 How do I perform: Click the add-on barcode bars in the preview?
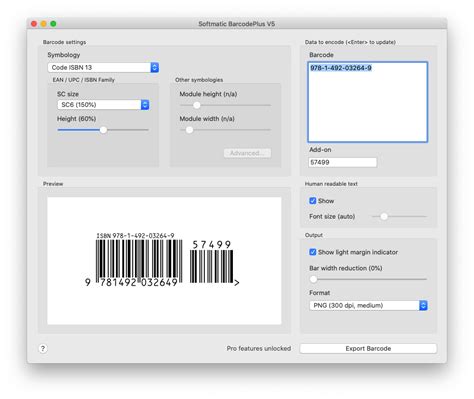[211, 267]
